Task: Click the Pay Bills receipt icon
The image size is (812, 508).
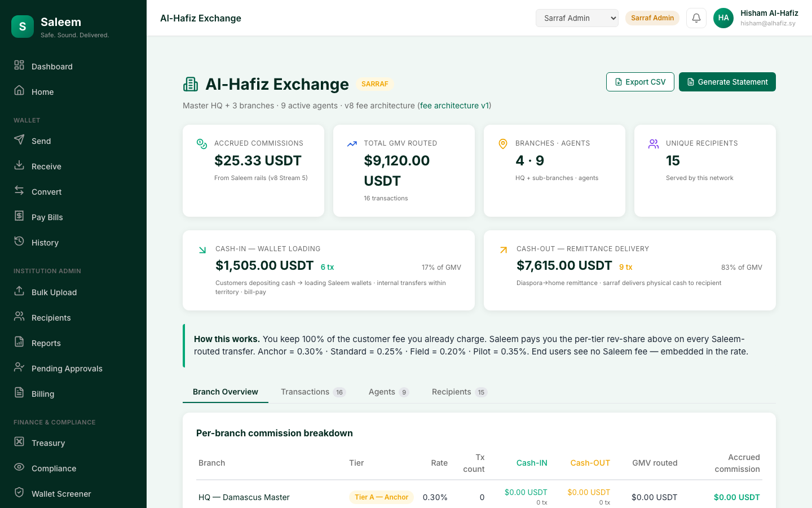Action: [x=19, y=216]
